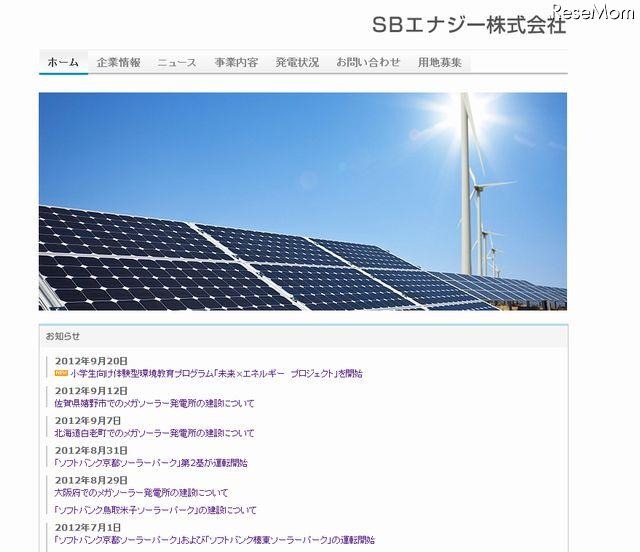The image size is (640, 552).
Task: Open the ニュース menu item
Action: (177, 62)
